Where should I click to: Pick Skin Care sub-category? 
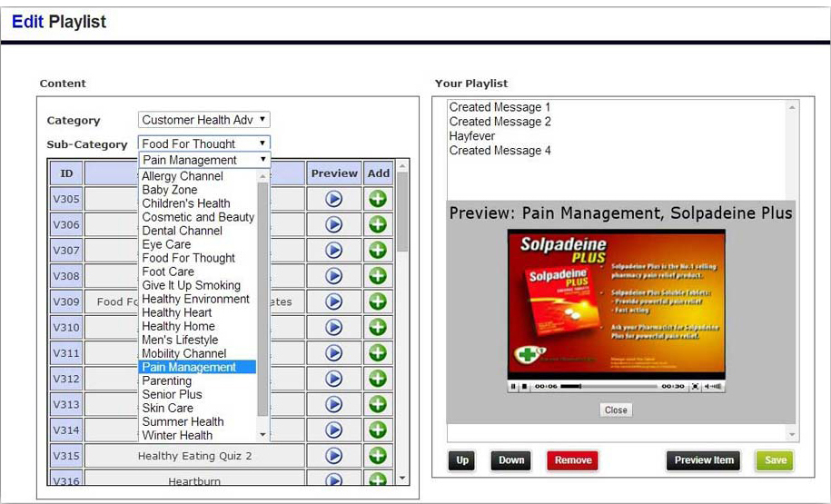198,408
